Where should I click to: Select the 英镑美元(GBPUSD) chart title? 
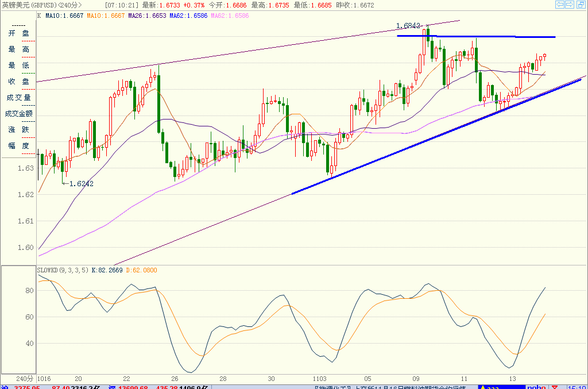[x=30, y=5]
